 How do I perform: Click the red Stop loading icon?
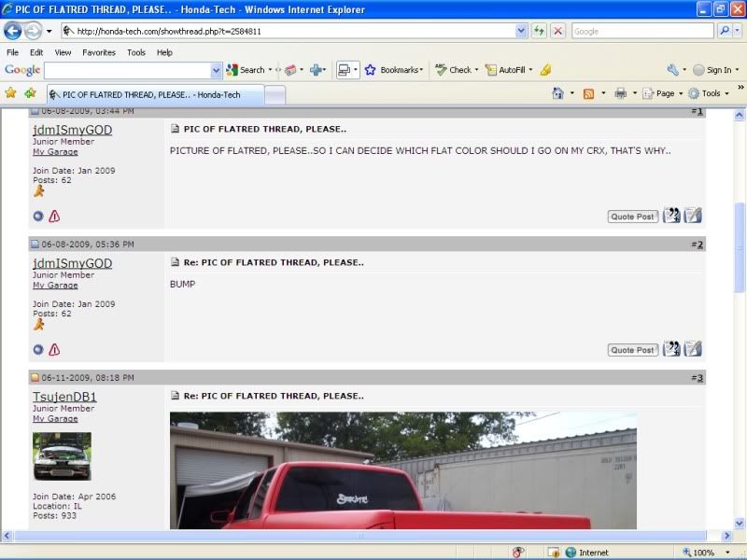[558, 31]
